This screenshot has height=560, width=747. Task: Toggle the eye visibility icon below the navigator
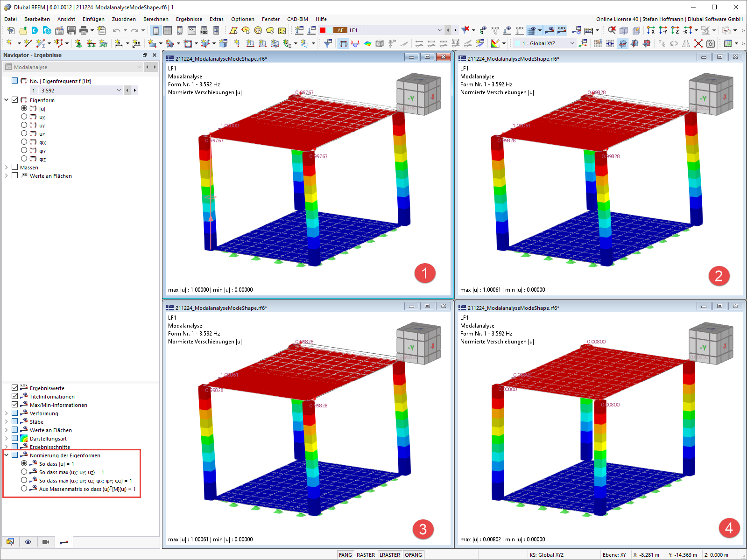(28, 542)
